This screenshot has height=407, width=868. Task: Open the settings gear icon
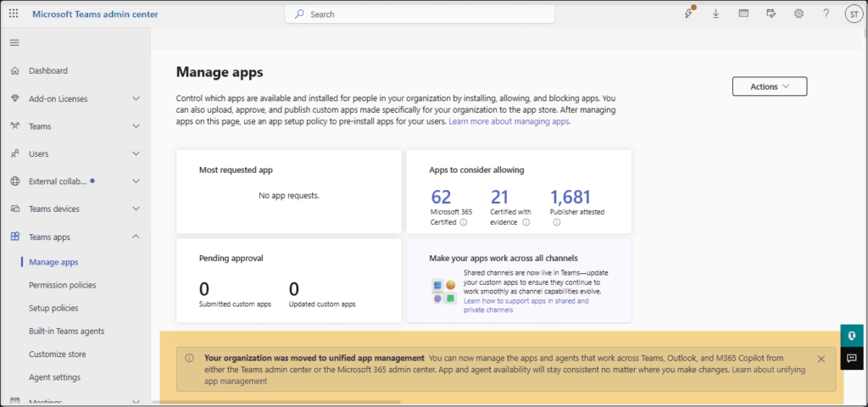[798, 14]
